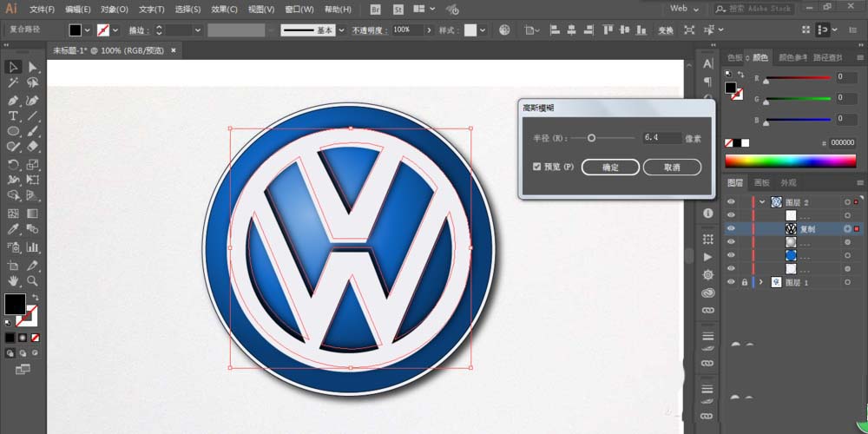The image size is (868, 434).
Task: Click the 半径 radius slider handle
Action: coord(592,138)
